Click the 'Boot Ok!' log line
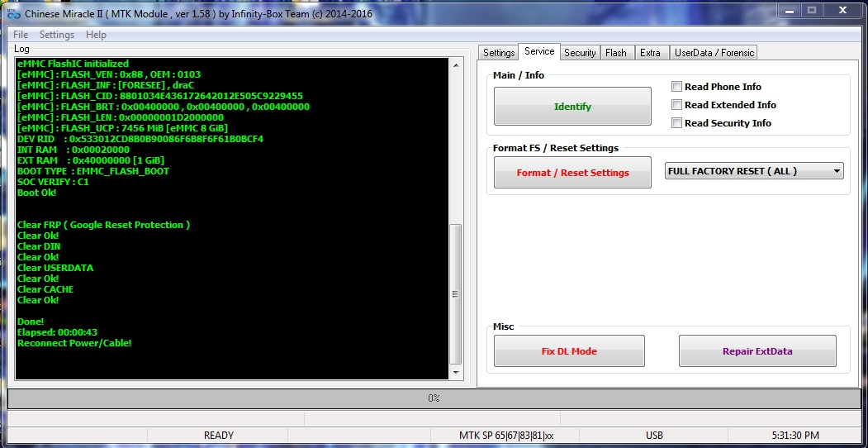868x448 pixels. [x=36, y=193]
